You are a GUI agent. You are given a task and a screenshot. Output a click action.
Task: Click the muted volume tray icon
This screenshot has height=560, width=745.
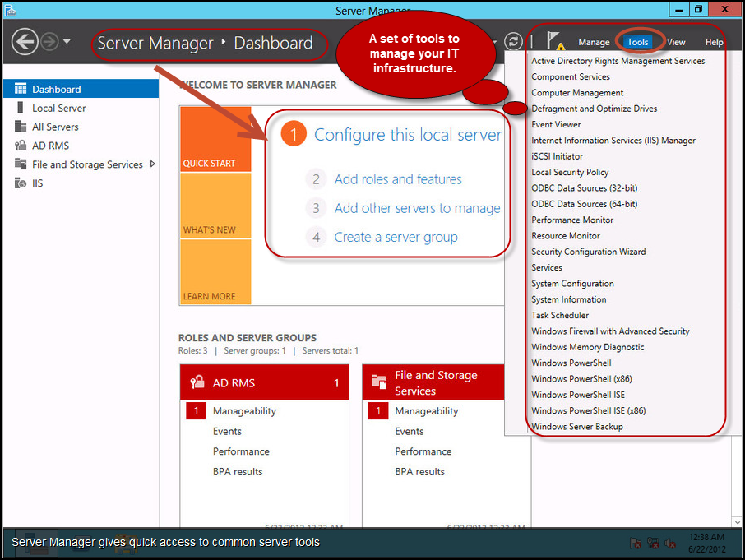(670, 543)
